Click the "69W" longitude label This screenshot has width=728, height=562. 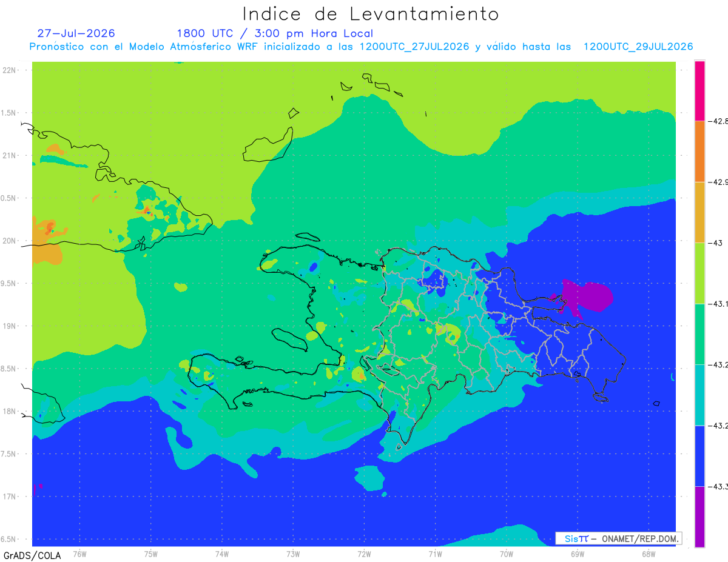point(578,554)
